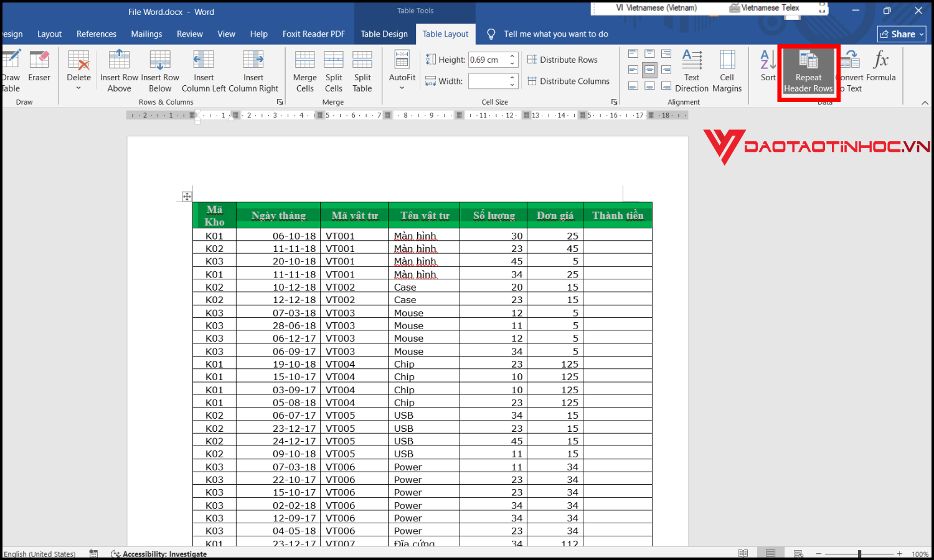Click the Distribute Rows button
The image size is (934, 560).
tap(562, 60)
